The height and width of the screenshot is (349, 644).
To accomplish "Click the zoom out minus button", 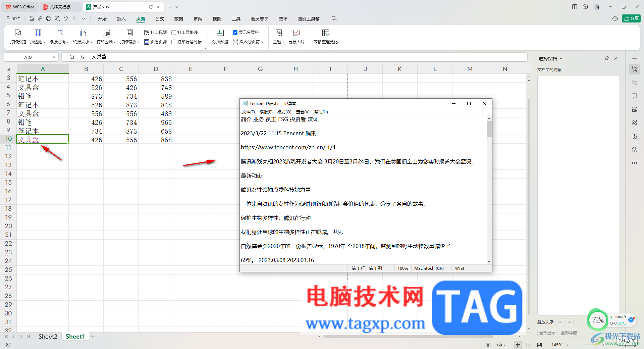I will point(576,345).
